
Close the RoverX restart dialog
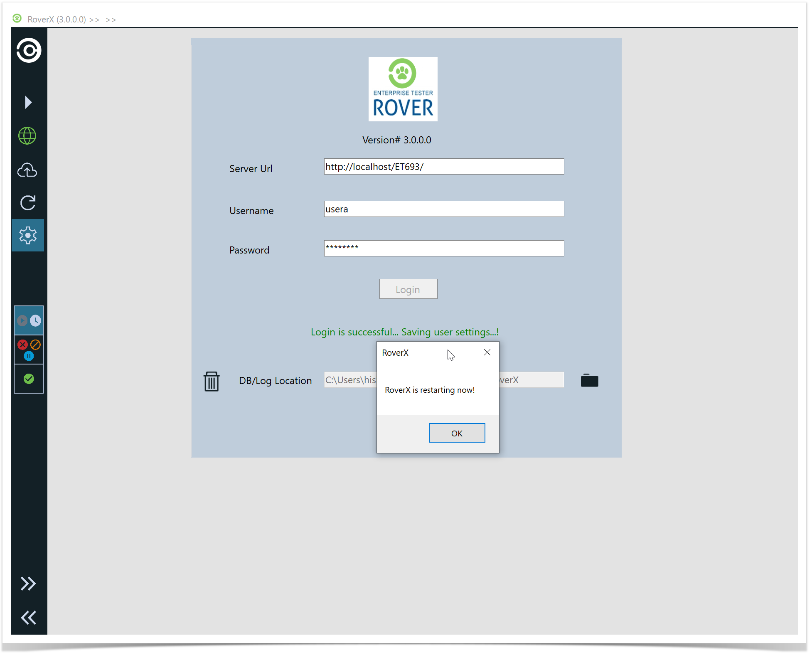coord(487,353)
